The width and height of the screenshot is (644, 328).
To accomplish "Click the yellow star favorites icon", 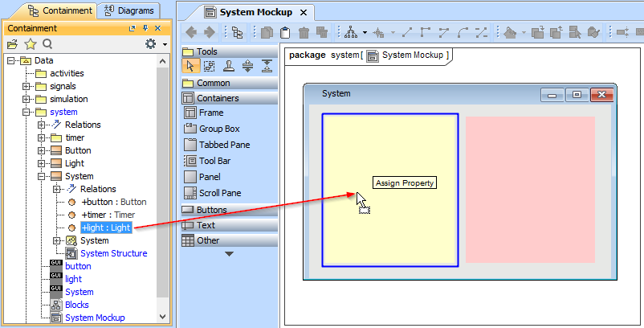I will (x=31, y=44).
